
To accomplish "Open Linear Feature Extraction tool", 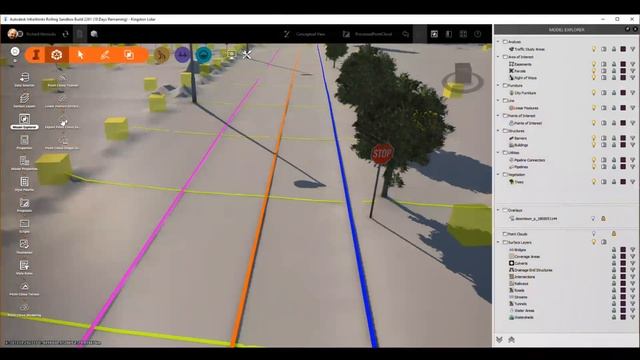I will point(62,100).
